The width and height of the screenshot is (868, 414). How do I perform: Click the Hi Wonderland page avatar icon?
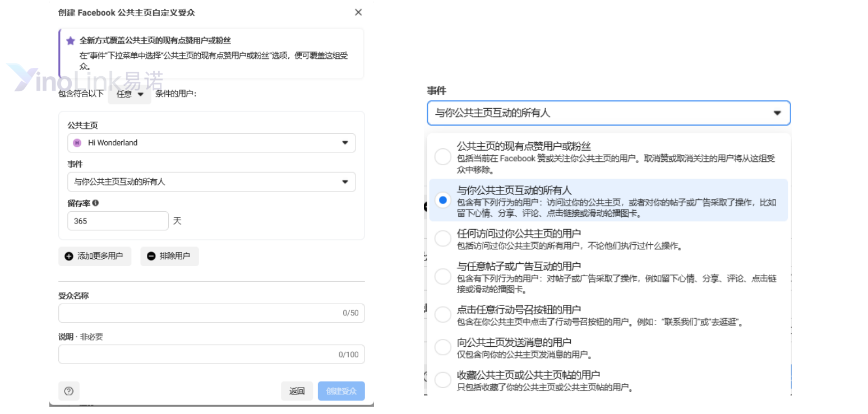77,143
